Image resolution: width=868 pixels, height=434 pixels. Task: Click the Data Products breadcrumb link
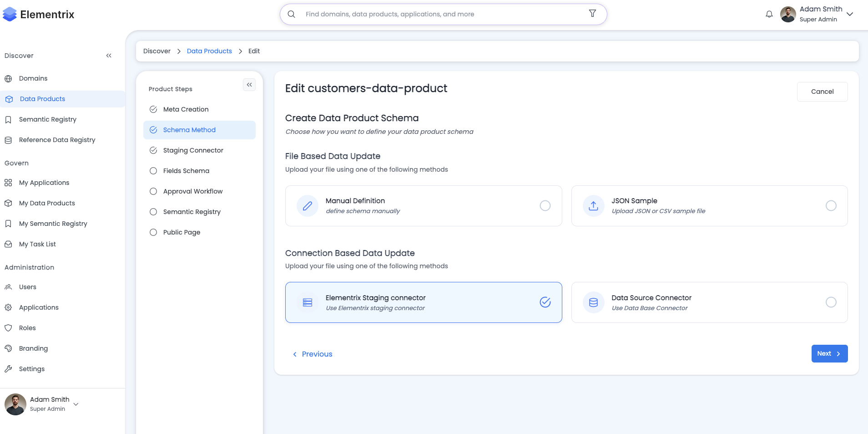[209, 51]
